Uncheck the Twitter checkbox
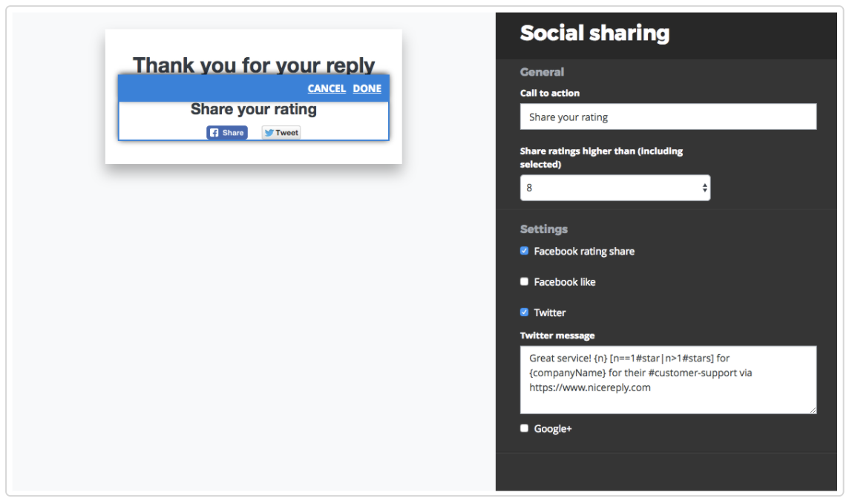This screenshot has height=504, width=849. [x=525, y=312]
